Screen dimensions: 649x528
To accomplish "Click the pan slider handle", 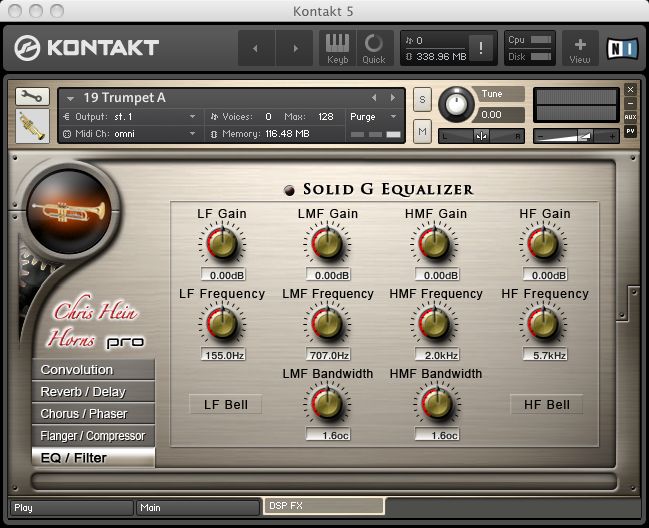I will click(481, 136).
